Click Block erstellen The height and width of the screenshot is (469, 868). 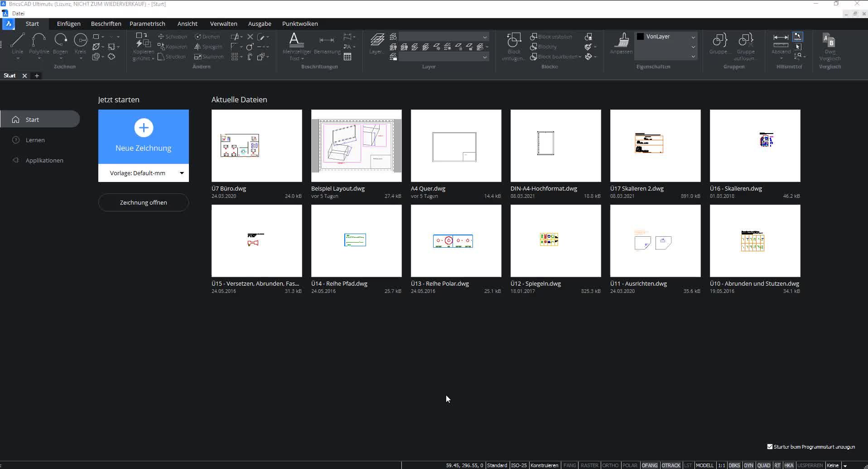(551, 37)
